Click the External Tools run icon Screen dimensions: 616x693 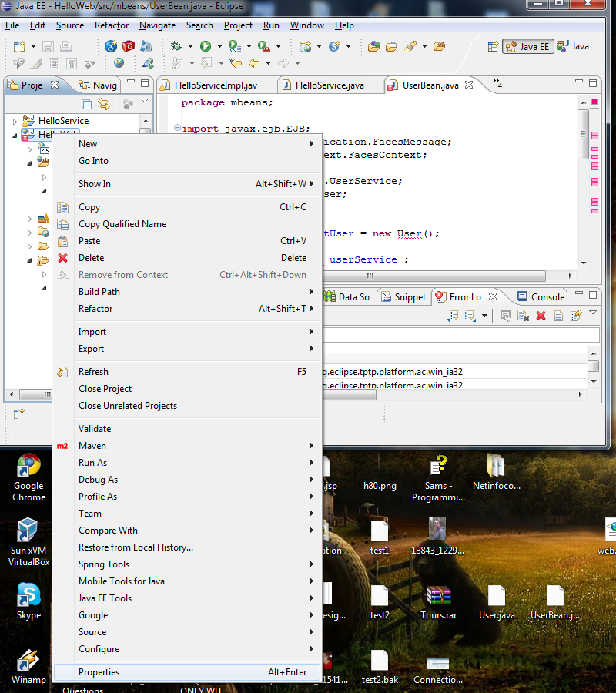[x=264, y=46]
